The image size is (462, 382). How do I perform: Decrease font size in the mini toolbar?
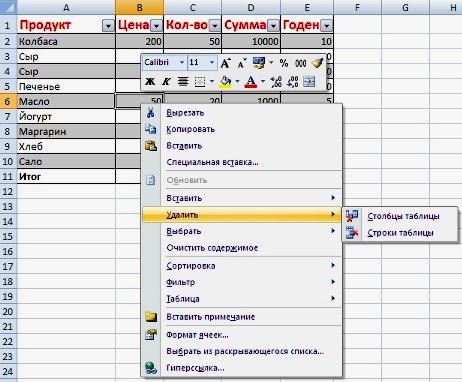tap(242, 63)
